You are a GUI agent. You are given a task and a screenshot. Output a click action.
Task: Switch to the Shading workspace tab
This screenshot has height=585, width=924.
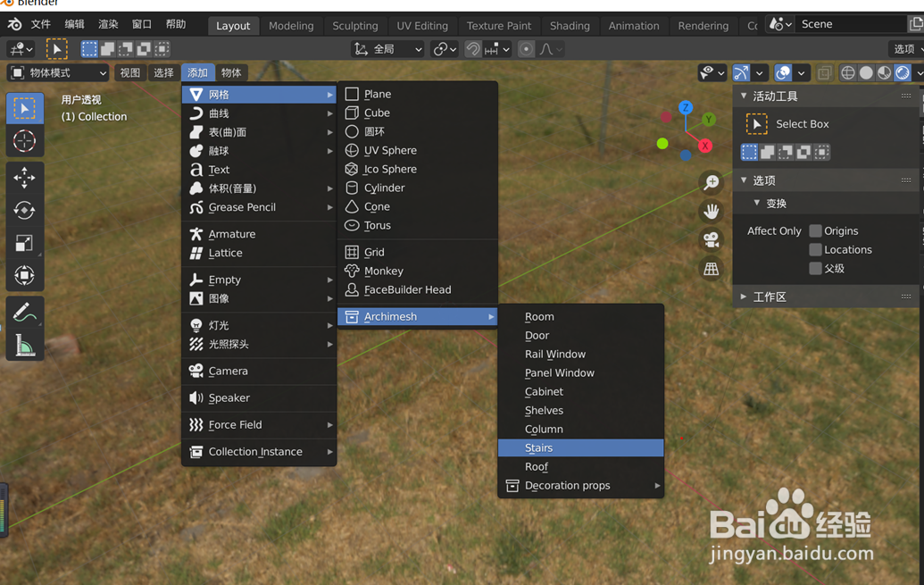click(x=569, y=25)
